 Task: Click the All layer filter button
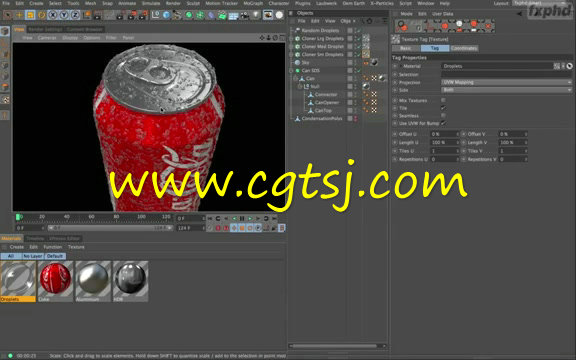(x=11, y=256)
